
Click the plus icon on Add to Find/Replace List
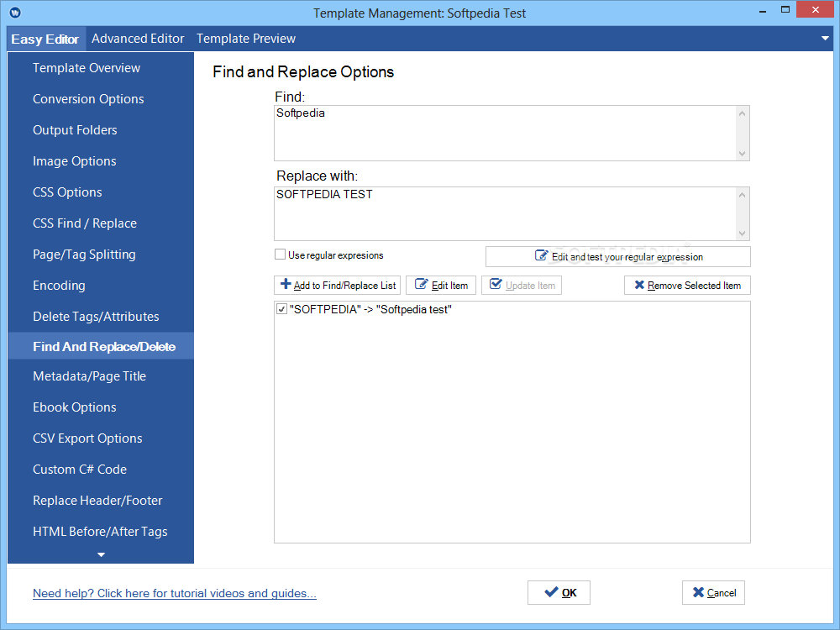(x=286, y=284)
